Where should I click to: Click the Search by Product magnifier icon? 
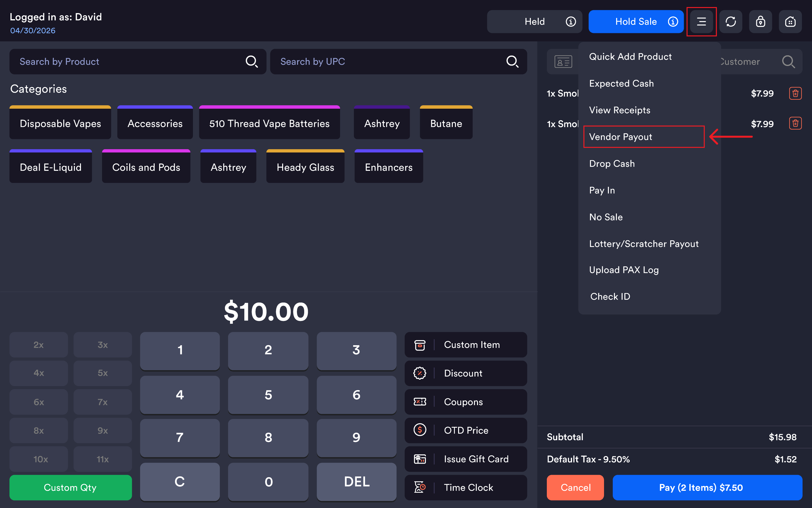[251, 61]
